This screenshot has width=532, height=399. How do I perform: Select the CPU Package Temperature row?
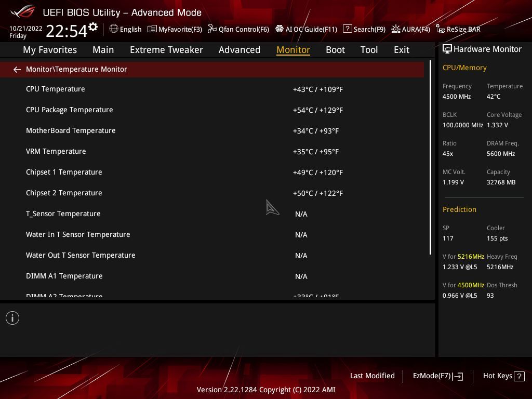coord(212,110)
